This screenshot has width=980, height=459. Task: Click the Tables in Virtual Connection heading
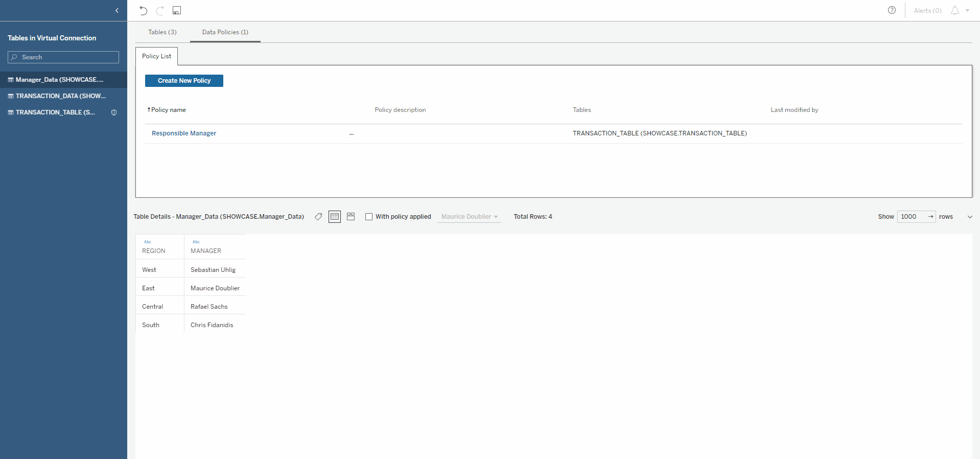click(x=52, y=38)
